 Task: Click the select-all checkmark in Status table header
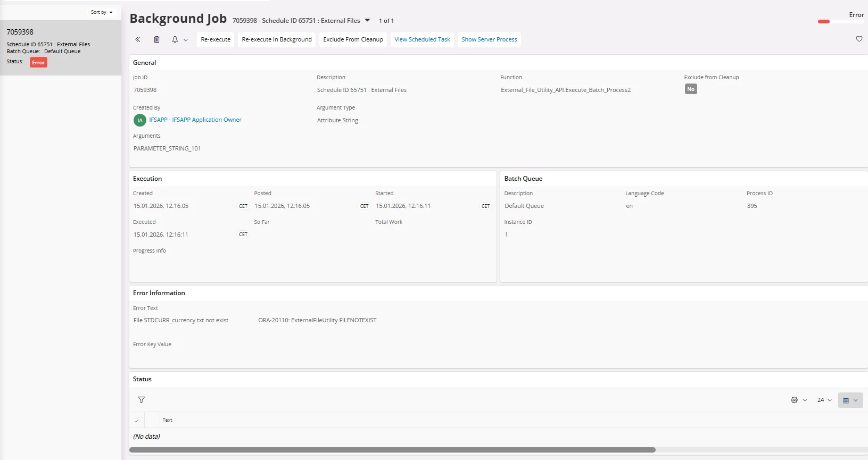point(137,420)
